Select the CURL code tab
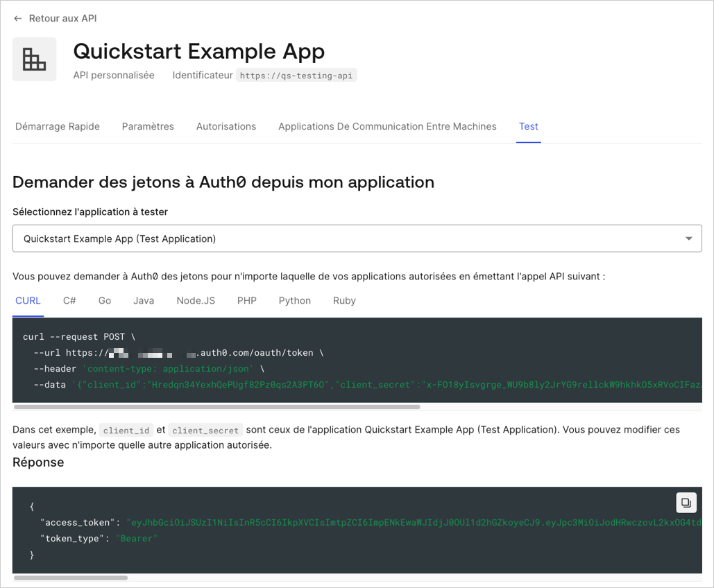The image size is (714, 588). [x=28, y=301]
